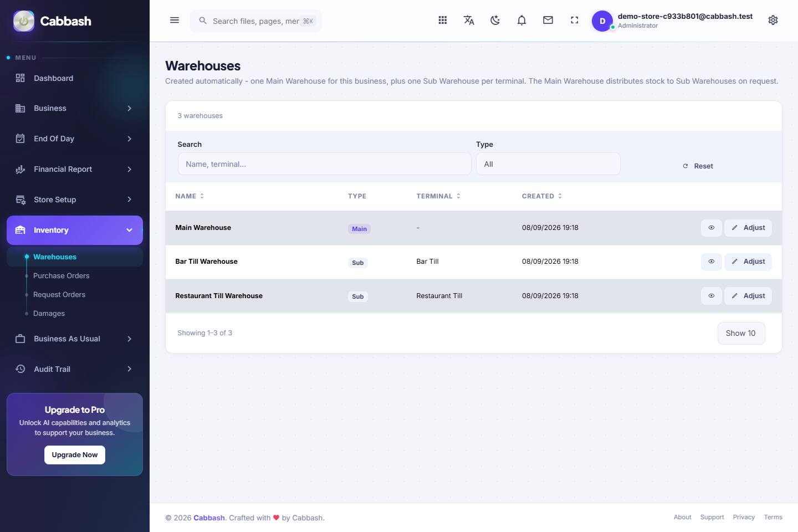View Bar Till Warehouse eye icon
The width and height of the screenshot is (798, 532).
(x=712, y=262)
